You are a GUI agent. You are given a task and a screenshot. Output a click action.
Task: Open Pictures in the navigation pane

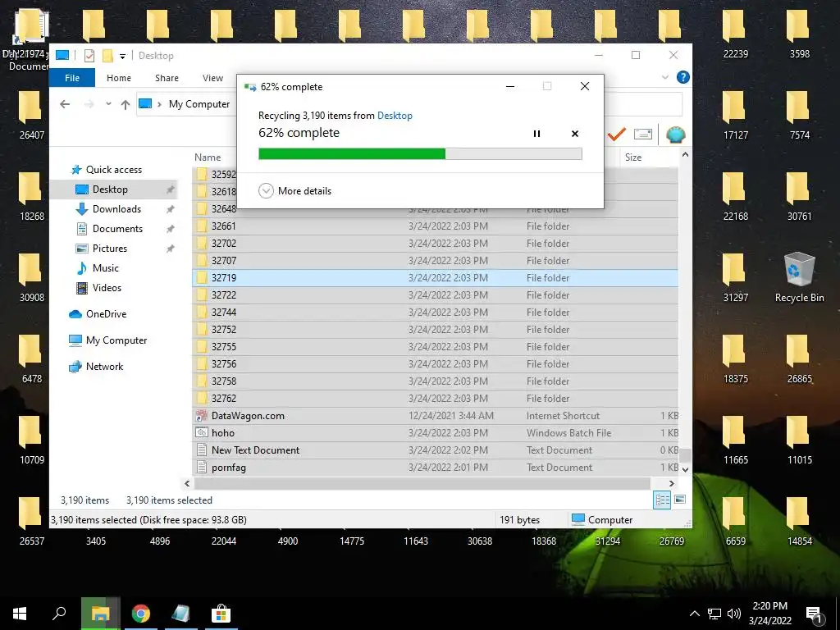click(x=109, y=248)
